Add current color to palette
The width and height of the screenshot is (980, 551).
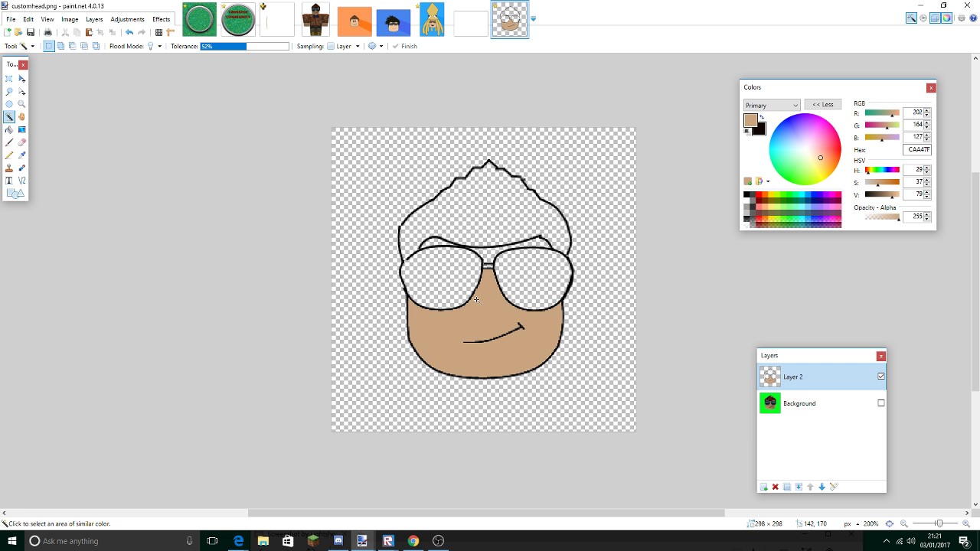coord(748,181)
